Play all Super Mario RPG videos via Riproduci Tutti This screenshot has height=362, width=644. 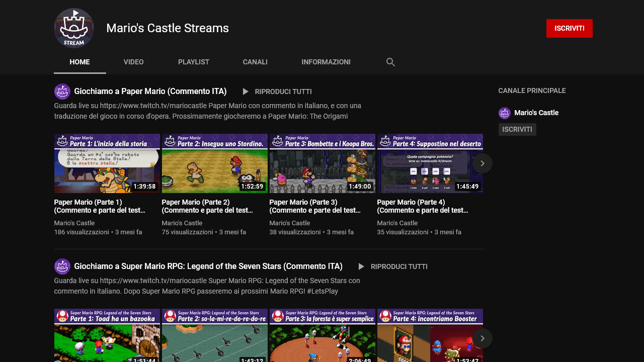pos(399,266)
